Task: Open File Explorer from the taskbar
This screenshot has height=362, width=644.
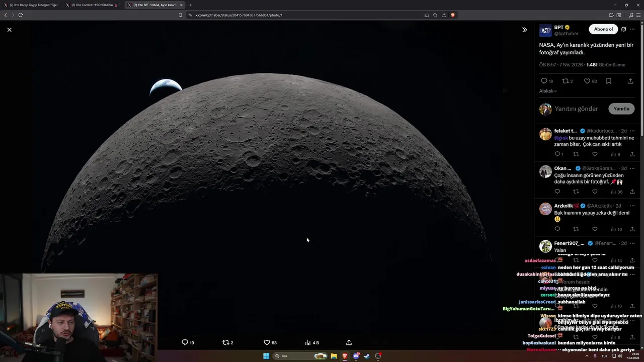Action: (334, 356)
